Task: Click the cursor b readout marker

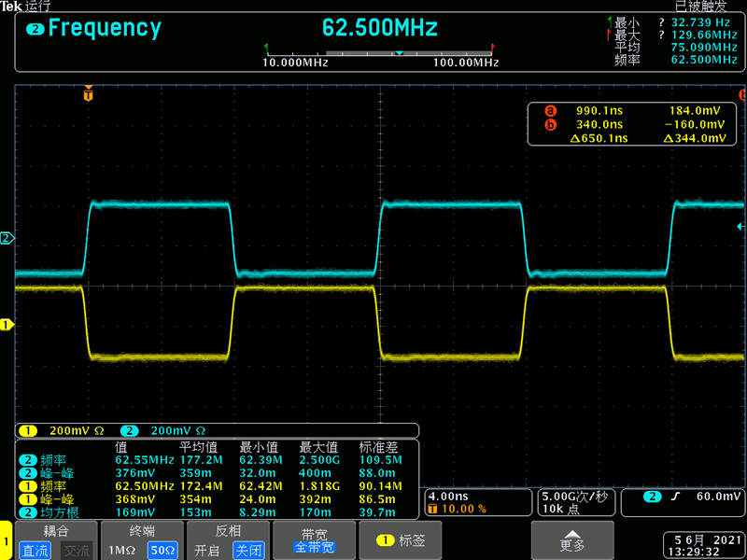Action: coord(550,124)
